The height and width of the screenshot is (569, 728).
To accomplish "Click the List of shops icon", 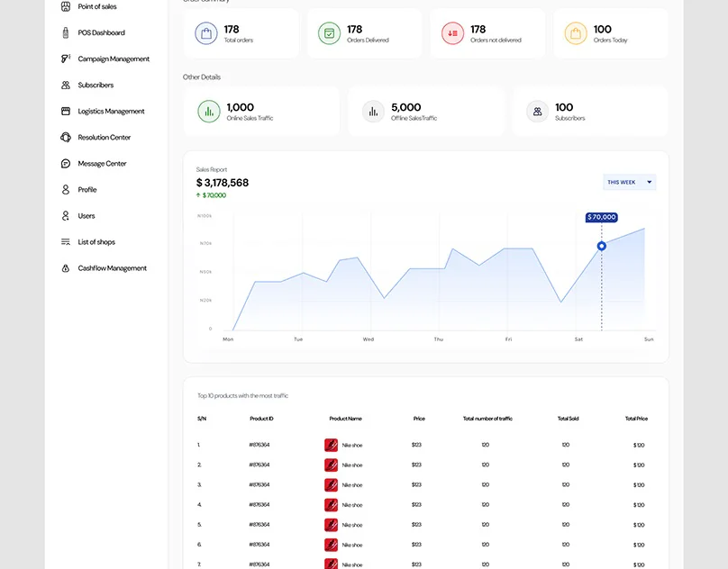I will (66, 242).
